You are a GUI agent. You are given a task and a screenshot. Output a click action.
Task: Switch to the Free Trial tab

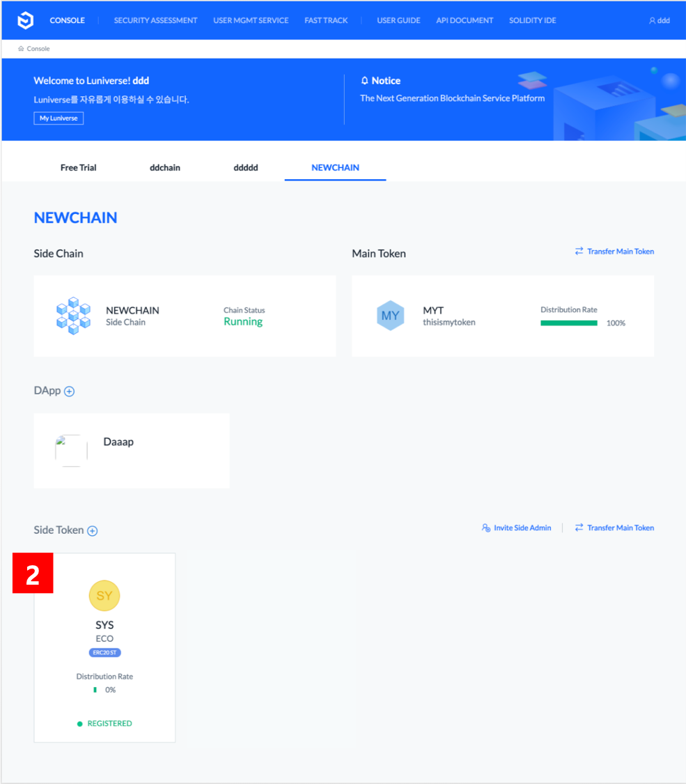click(79, 167)
